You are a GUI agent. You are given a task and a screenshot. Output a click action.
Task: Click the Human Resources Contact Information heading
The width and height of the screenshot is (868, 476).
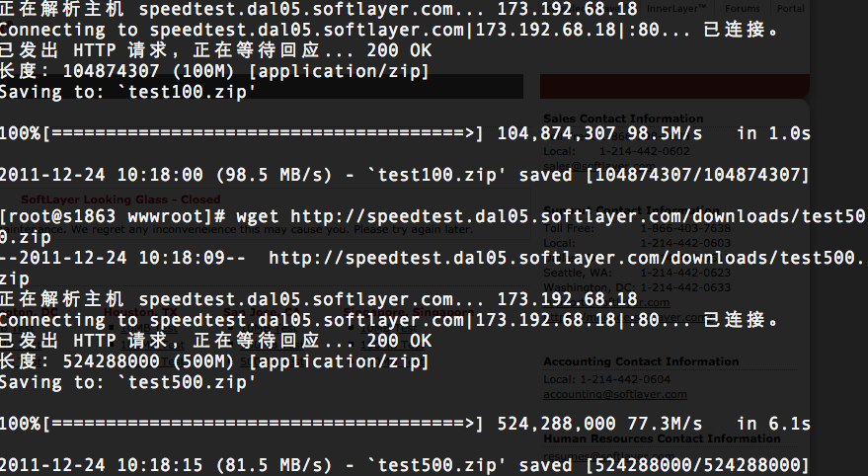[x=662, y=438]
